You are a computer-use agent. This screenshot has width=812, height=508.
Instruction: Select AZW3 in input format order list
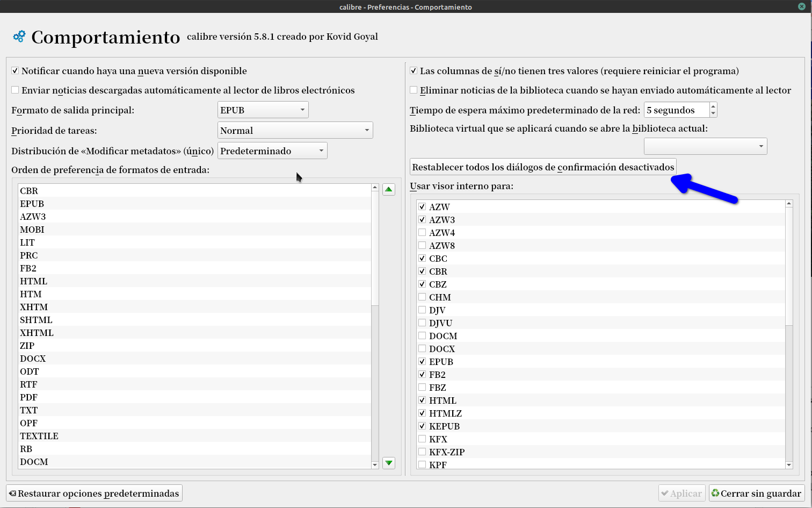click(x=194, y=217)
